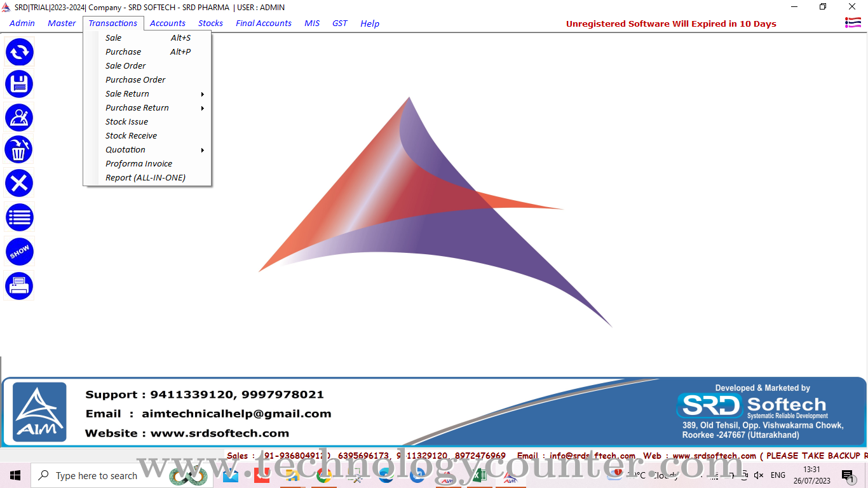Expand the Sale Return submenu arrow
868x488 pixels.
click(x=203, y=94)
